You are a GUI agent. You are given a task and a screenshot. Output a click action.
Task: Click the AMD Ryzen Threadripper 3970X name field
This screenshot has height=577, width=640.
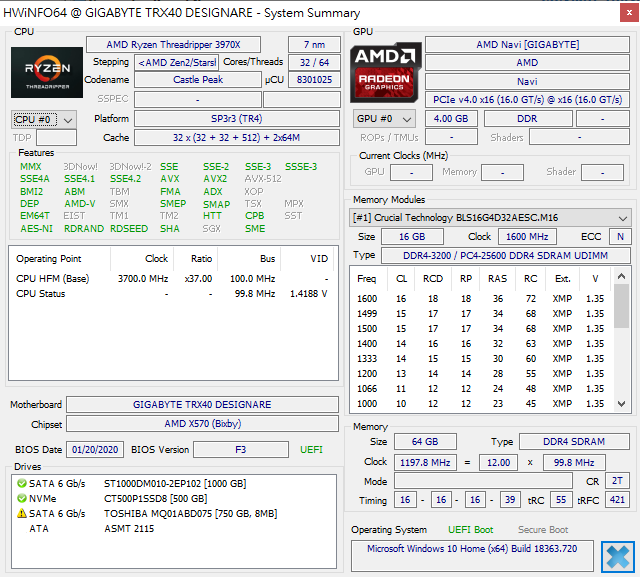pos(173,44)
